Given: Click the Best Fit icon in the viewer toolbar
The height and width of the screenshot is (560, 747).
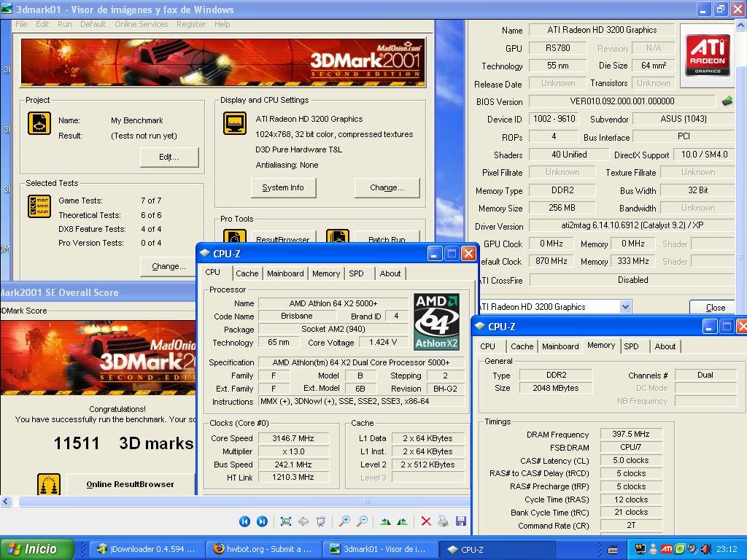Looking at the screenshot, I should pyautogui.click(x=286, y=521).
